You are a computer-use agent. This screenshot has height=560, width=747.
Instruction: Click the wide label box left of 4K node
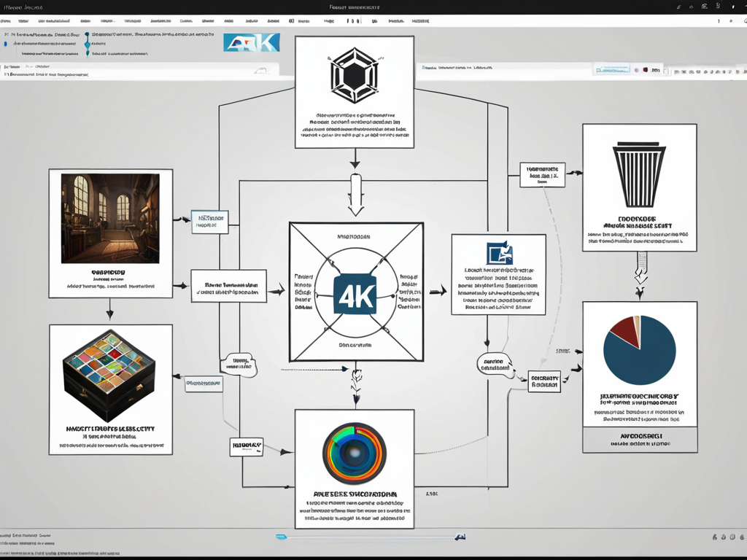point(228,286)
